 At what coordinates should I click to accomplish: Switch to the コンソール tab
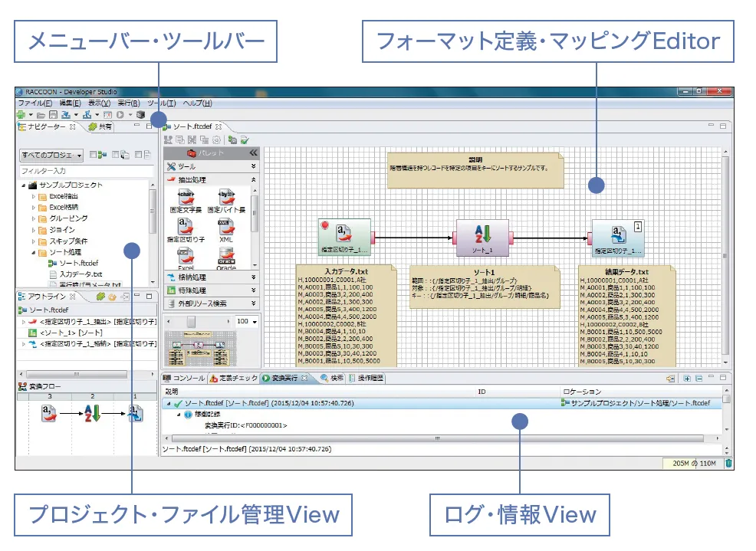(x=184, y=379)
